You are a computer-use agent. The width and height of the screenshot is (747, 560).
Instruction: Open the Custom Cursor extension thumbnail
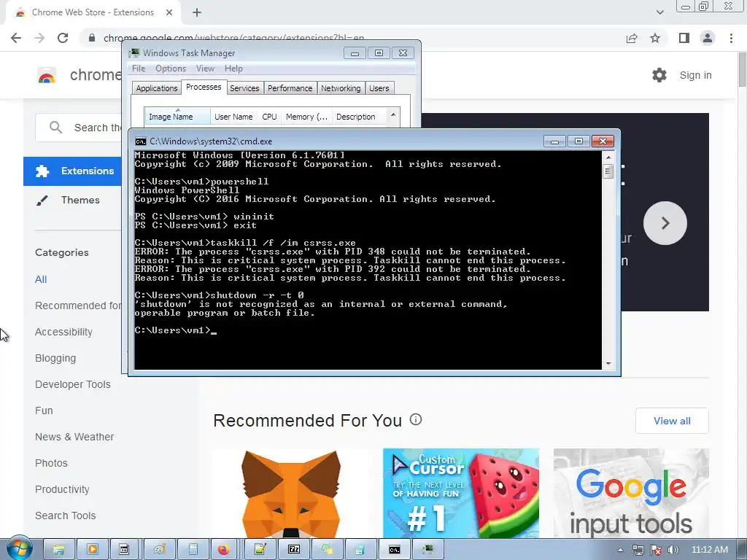(461, 493)
